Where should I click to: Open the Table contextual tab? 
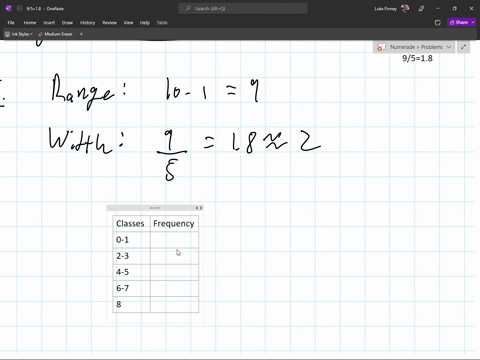click(x=162, y=23)
